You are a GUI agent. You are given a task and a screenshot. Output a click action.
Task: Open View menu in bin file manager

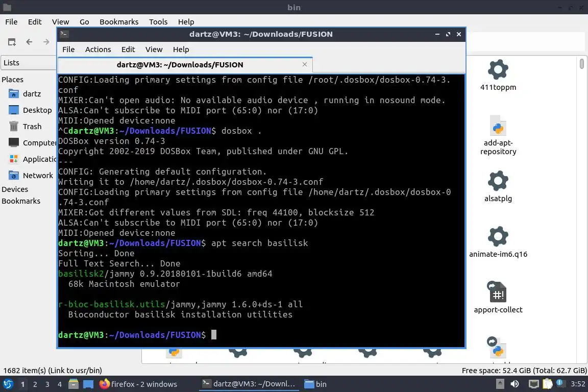(x=60, y=22)
